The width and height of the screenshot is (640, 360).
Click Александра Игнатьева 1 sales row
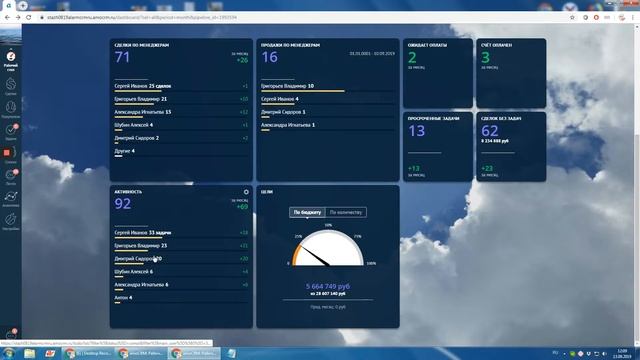pyautogui.click(x=327, y=126)
